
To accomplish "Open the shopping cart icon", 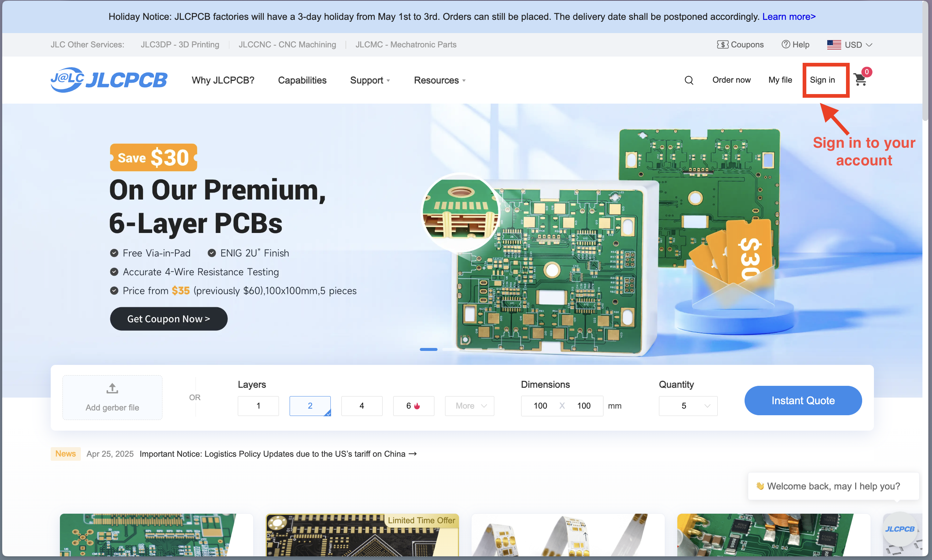I will [x=860, y=80].
